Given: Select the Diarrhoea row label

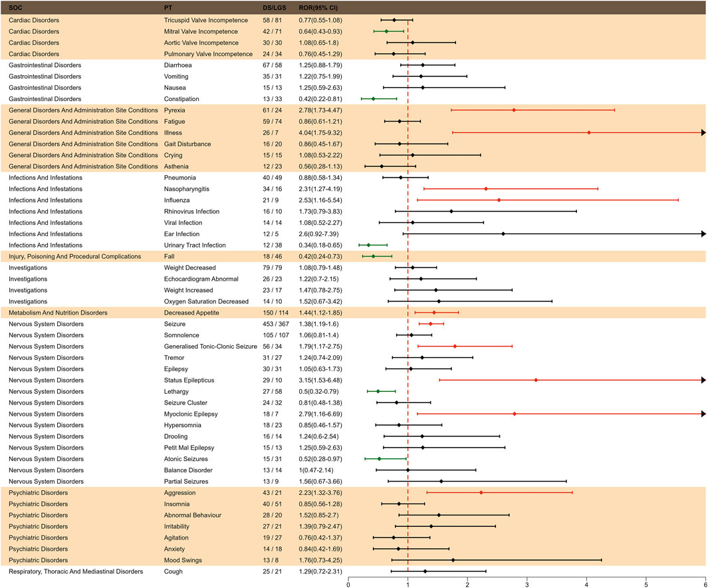Looking at the screenshot, I should click(x=178, y=65).
